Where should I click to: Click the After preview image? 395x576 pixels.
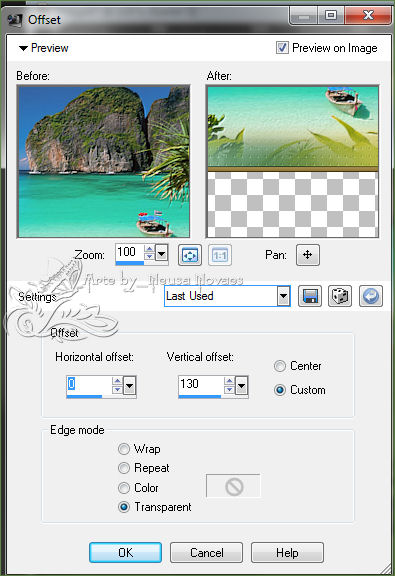click(292, 162)
